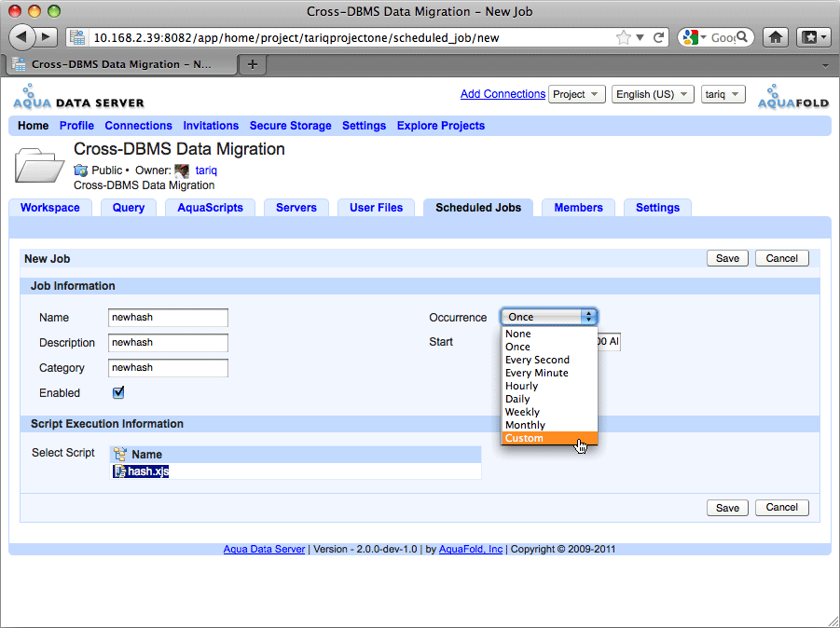Choose Every Minute occurrence
Screen dimensions: 840x628
(549, 373)
